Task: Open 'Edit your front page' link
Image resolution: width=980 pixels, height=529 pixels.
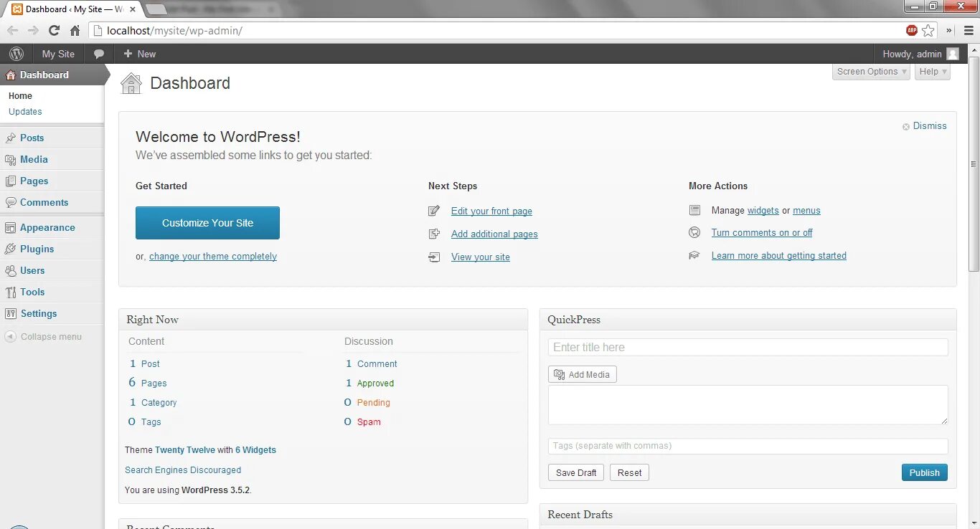Action: click(491, 211)
